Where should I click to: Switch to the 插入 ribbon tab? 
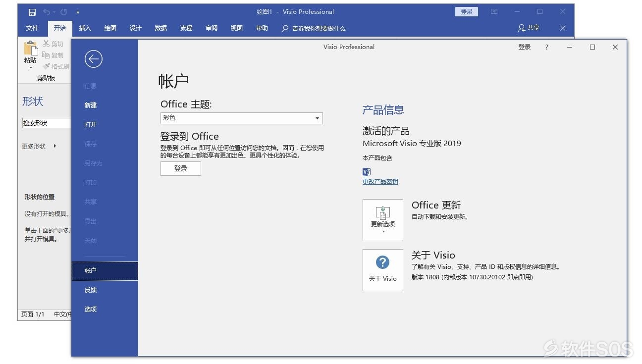85,28
